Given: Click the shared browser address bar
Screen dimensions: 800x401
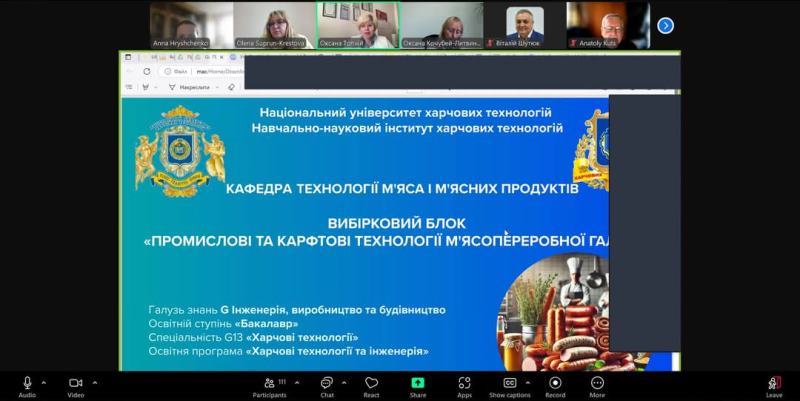Looking at the screenshot, I should (x=202, y=71).
